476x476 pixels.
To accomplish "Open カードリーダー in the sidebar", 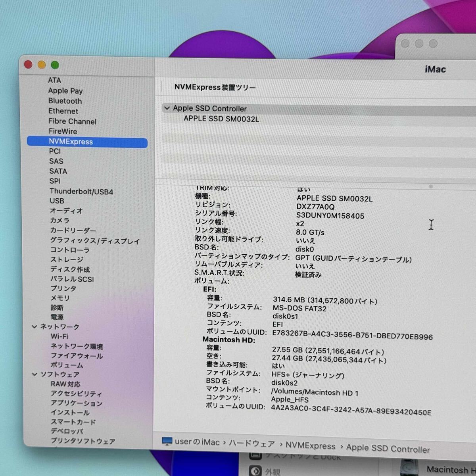I will pos(73,230).
